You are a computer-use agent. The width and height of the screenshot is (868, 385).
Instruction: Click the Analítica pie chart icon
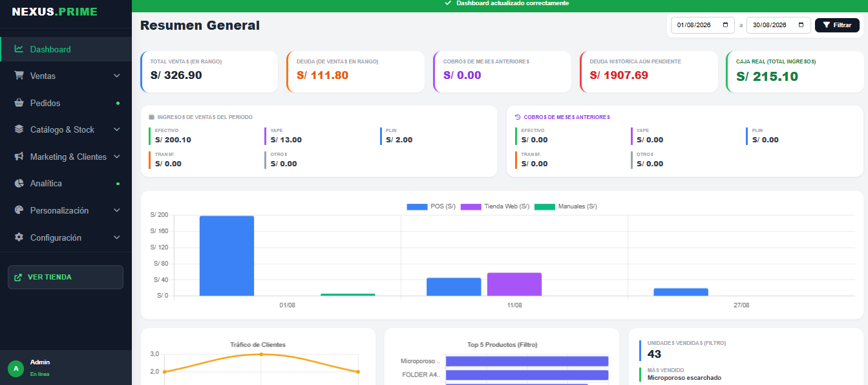click(x=19, y=183)
